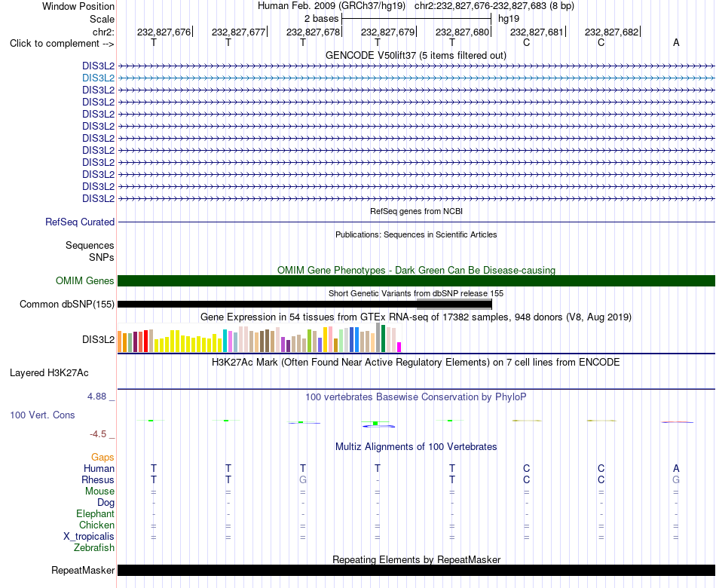Click the orange Gaps label
This screenshot has height=588, width=716.
click(103, 457)
